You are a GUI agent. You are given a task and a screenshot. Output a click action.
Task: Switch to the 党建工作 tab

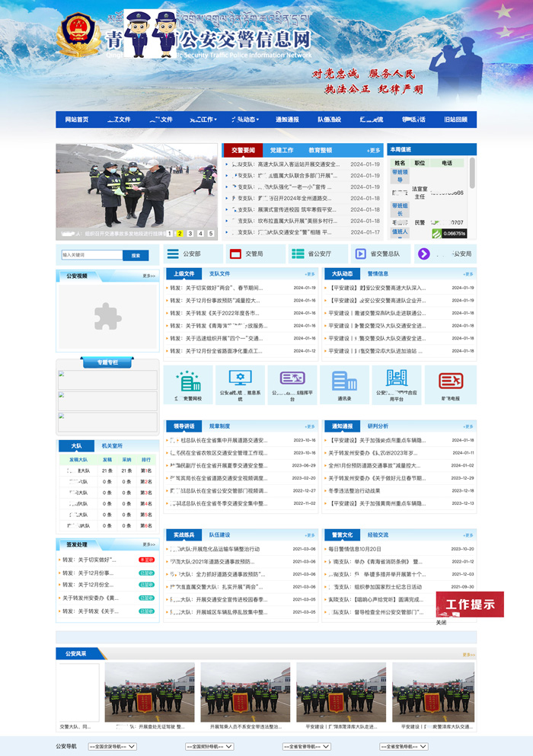pyautogui.click(x=281, y=150)
